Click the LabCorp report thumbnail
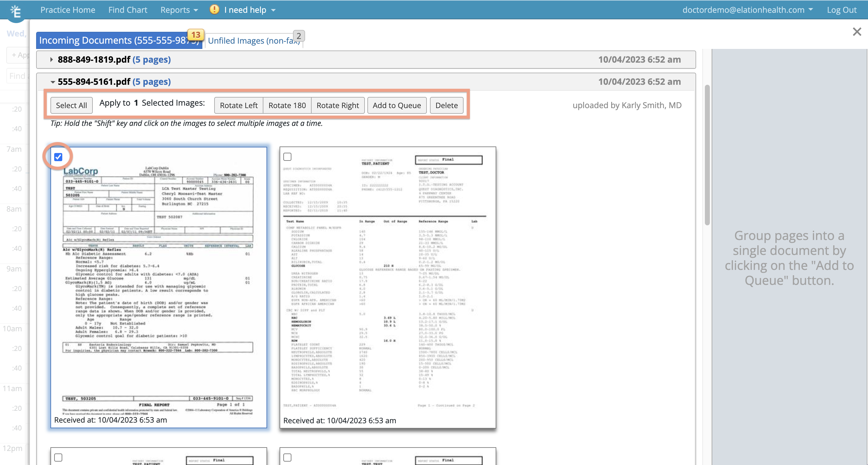This screenshot has width=868, height=465. (x=159, y=287)
